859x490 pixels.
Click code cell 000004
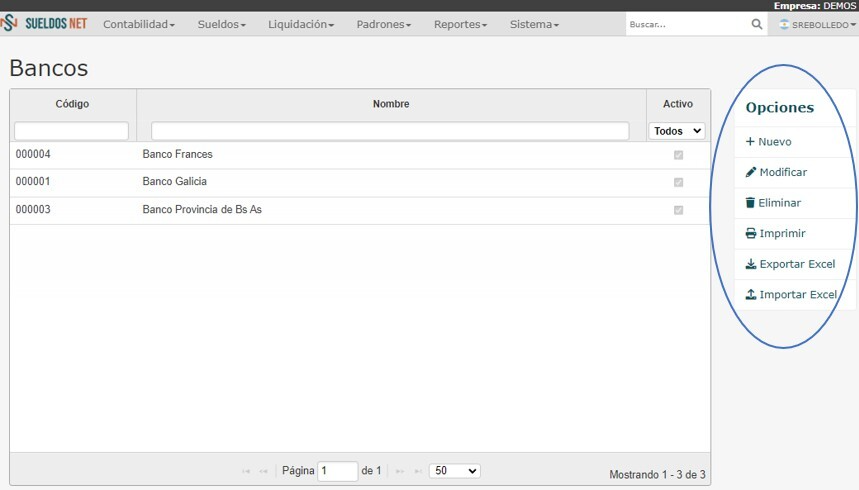(x=33, y=154)
